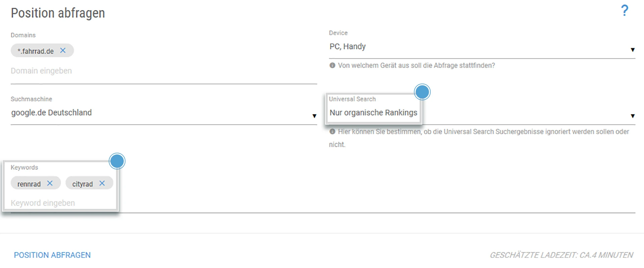Remove the cityrad keyword with its X
The image size is (644, 268).
tap(102, 183)
